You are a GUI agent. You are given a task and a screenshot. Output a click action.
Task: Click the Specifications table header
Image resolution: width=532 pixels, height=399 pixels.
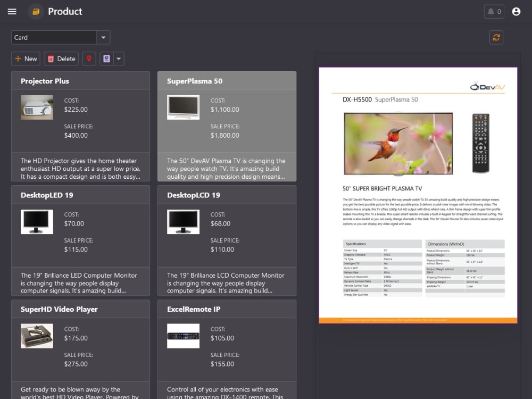[383, 244]
